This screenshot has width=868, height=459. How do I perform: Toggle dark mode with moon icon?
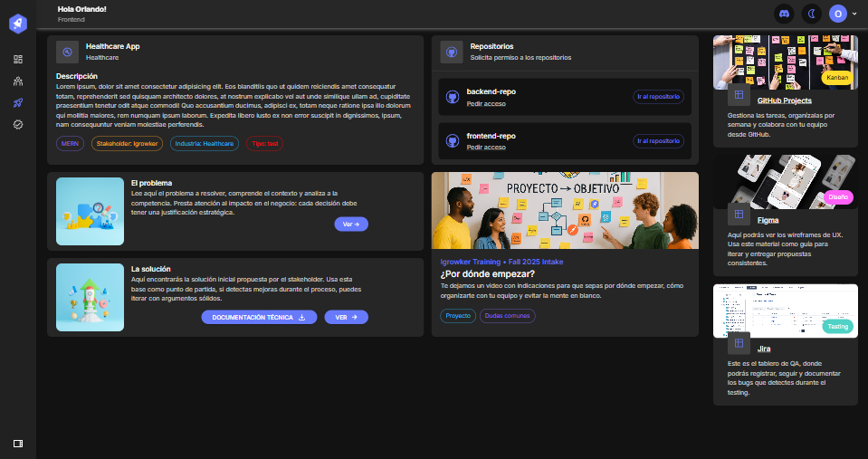812,13
